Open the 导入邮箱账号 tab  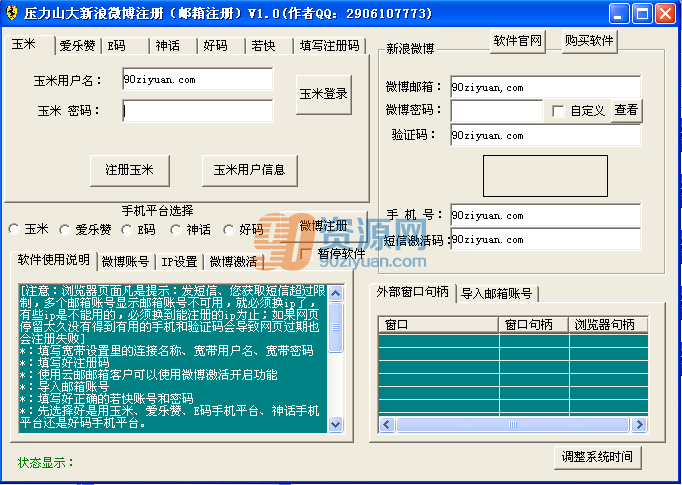[497, 294]
